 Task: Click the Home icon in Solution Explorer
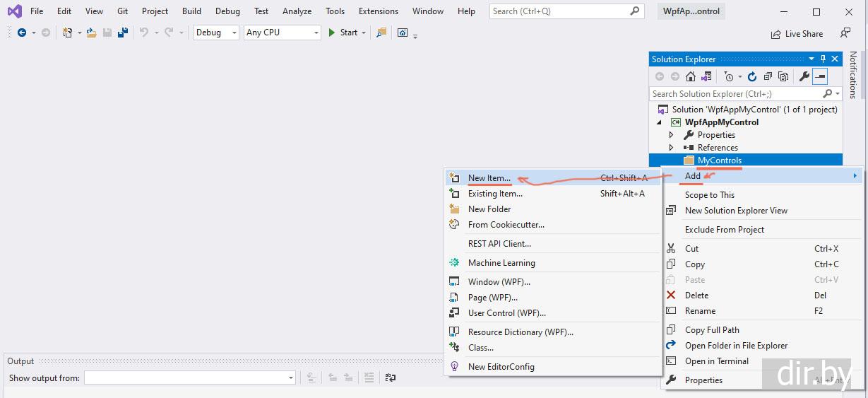pos(691,76)
